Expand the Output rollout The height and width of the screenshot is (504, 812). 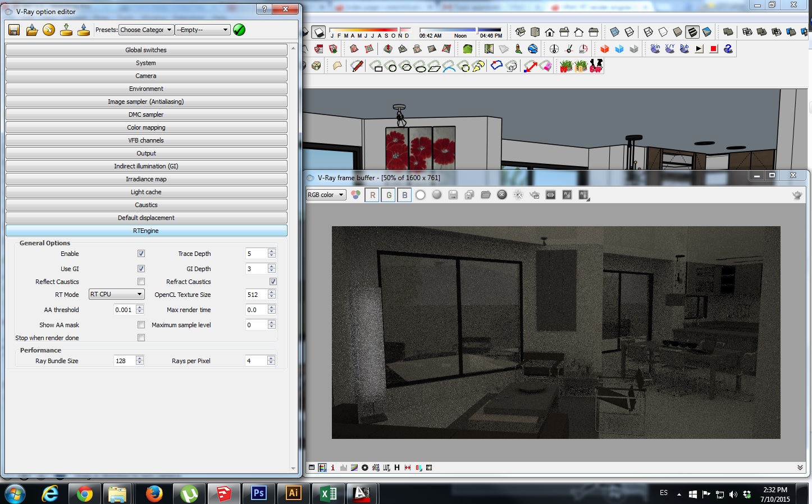[x=146, y=153]
